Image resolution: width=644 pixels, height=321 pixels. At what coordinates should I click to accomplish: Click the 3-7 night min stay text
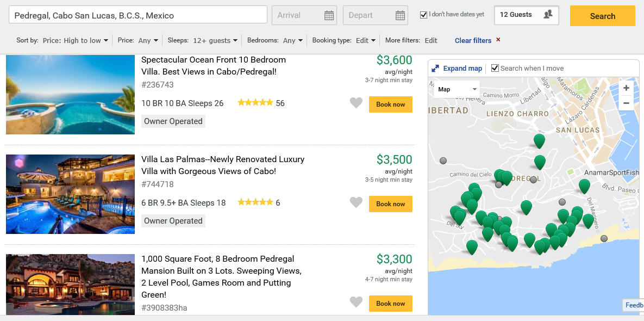coord(389,80)
